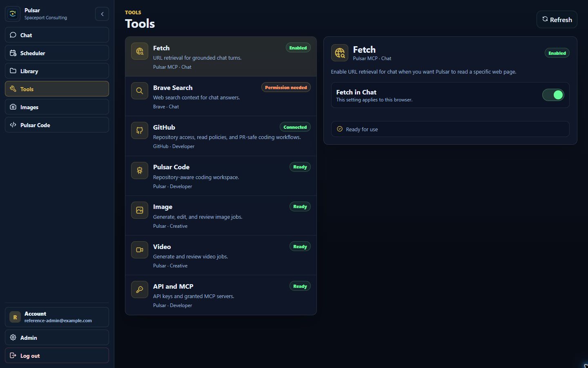Click the Brave Search magnifier icon
This screenshot has width=588, height=368.
coord(140,91)
